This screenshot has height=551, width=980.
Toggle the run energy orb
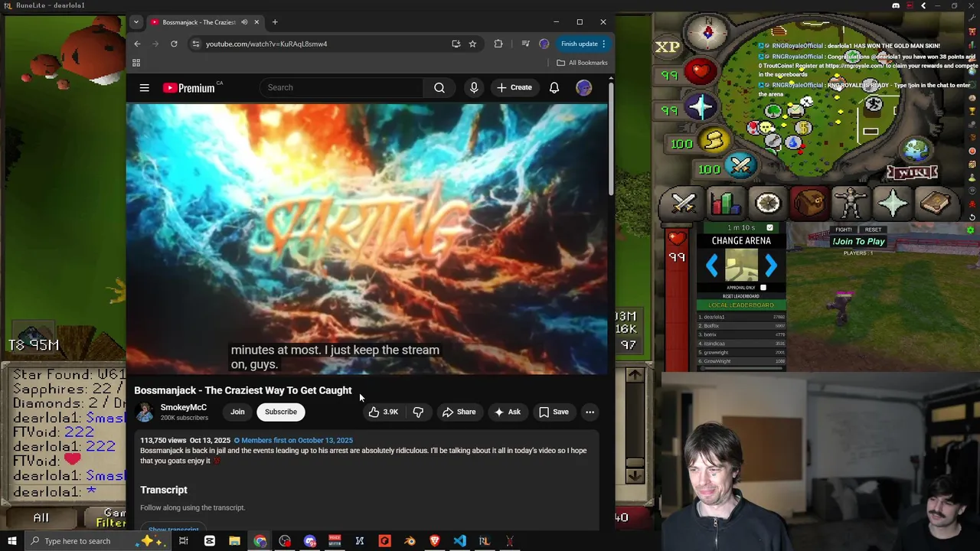[x=714, y=140]
